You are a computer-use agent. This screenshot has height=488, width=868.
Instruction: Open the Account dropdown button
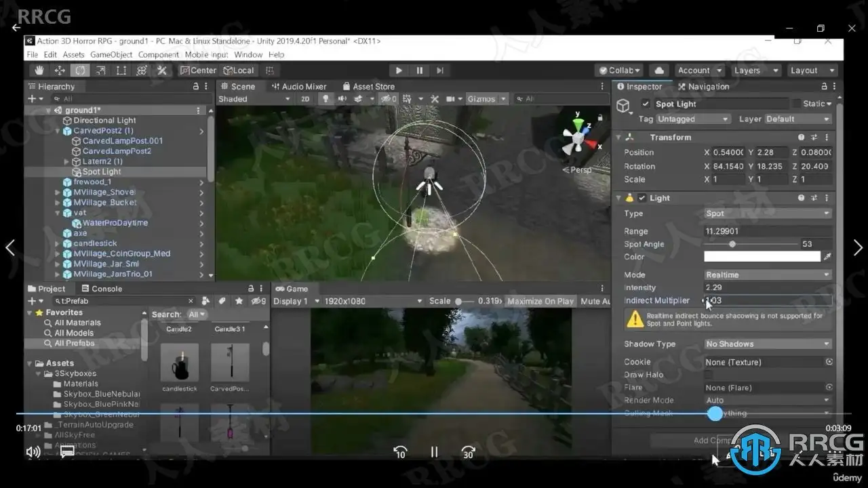tap(698, 70)
